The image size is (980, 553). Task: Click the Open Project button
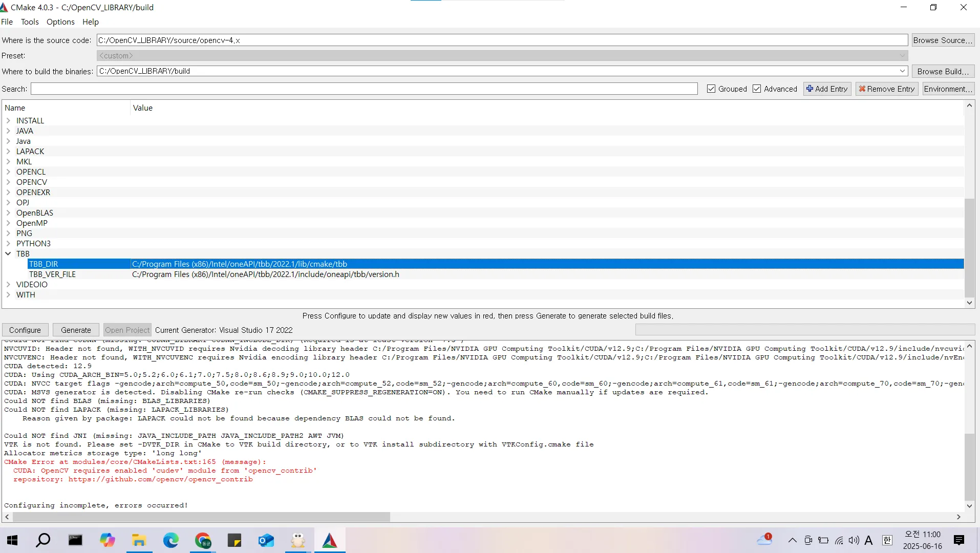click(127, 330)
